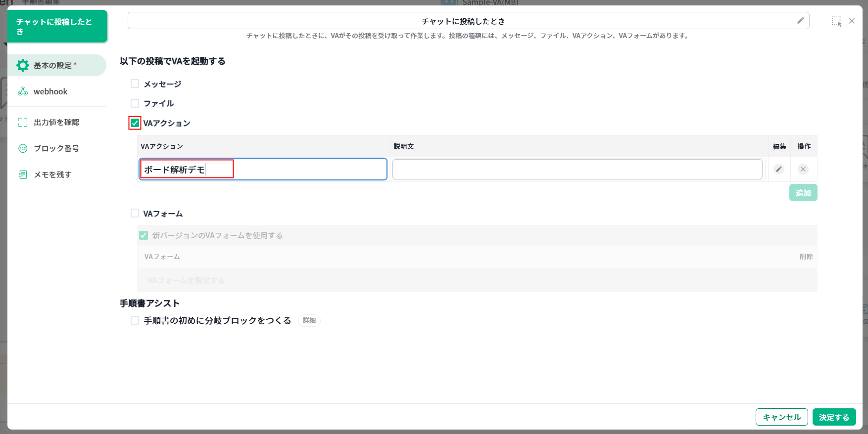Uncheck the VAアクション checkbox
This screenshot has height=434, width=868.
click(x=135, y=123)
